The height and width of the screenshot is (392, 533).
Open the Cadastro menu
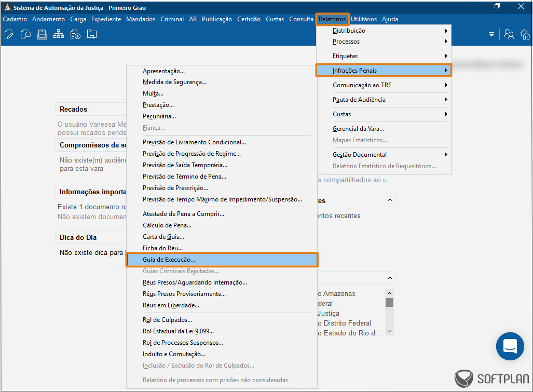tap(15, 19)
